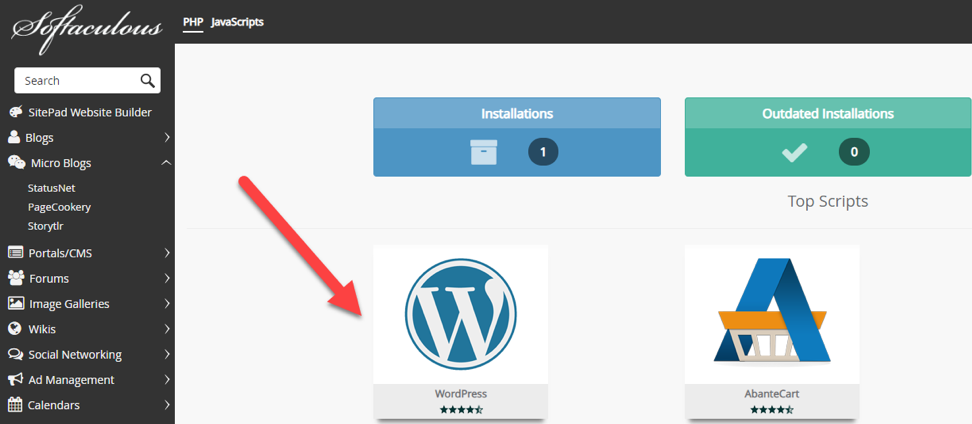Select the Image Galleries label
Image resolution: width=972 pixels, height=424 pixels.
click(x=69, y=304)
